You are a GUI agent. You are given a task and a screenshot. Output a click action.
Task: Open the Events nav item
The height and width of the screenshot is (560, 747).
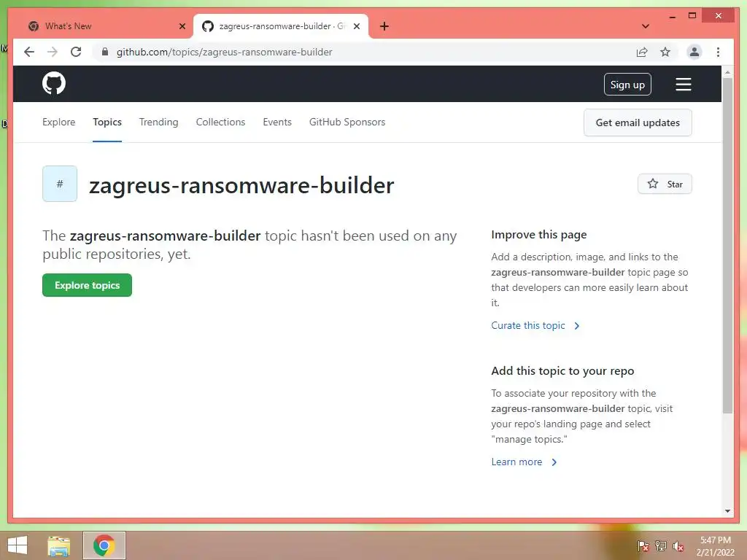tap(277, 122)
